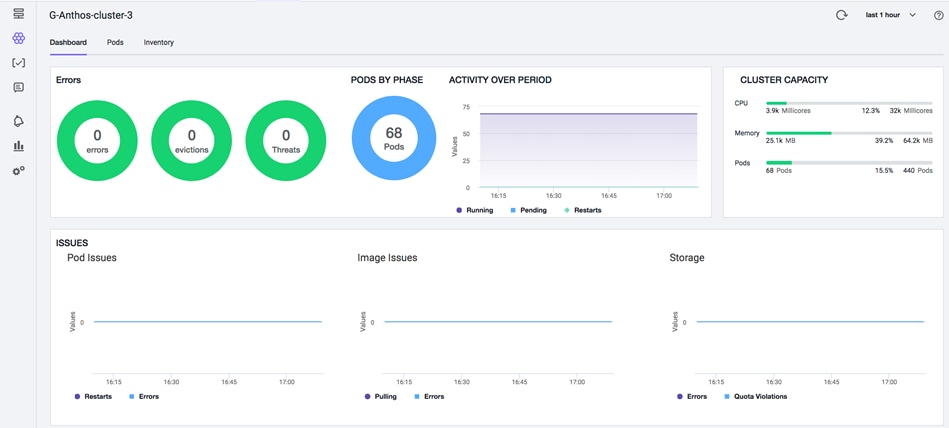Open the bar chart reports sidebar icon
This screenshot has height=428, width=949.
click(x=19, y=146)
